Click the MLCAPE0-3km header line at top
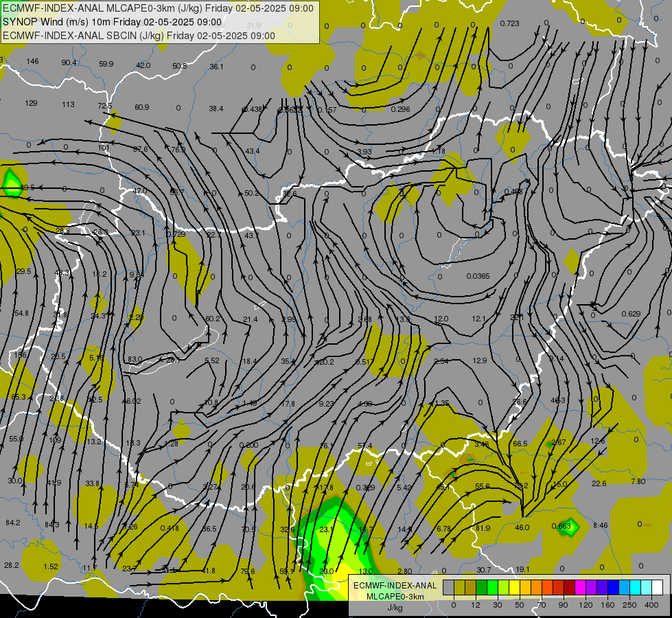672x618 pixels. (x=158, y=8)
